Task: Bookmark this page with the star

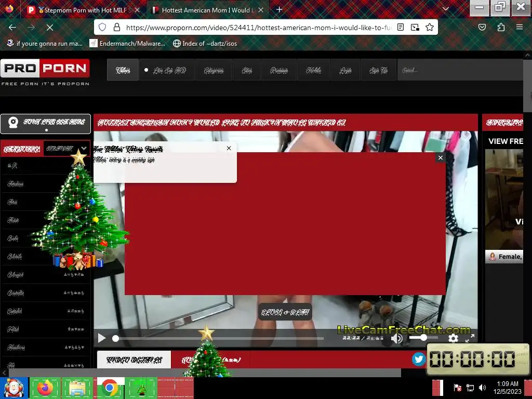Action: tap(430, 27)
